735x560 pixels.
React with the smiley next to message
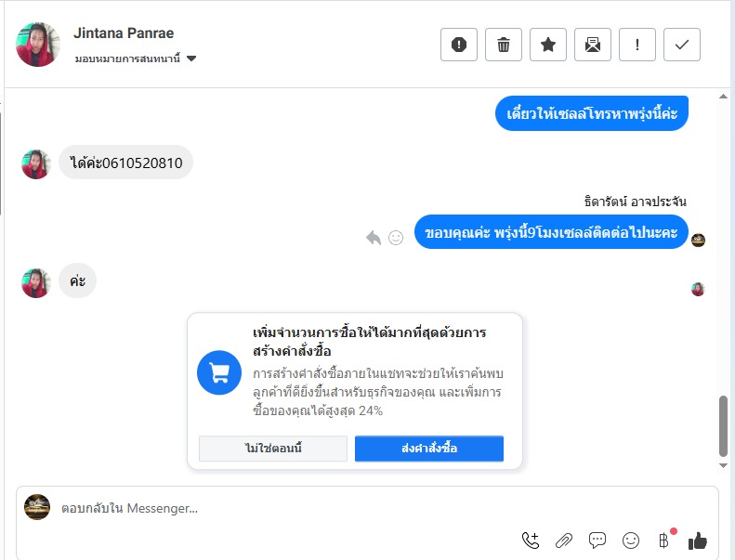[x=396, y=238]
